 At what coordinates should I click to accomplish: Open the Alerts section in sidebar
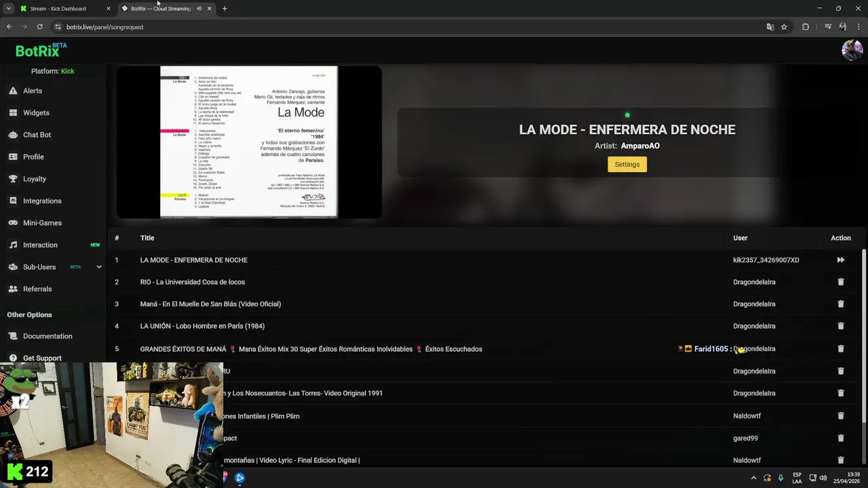[33, 91]
